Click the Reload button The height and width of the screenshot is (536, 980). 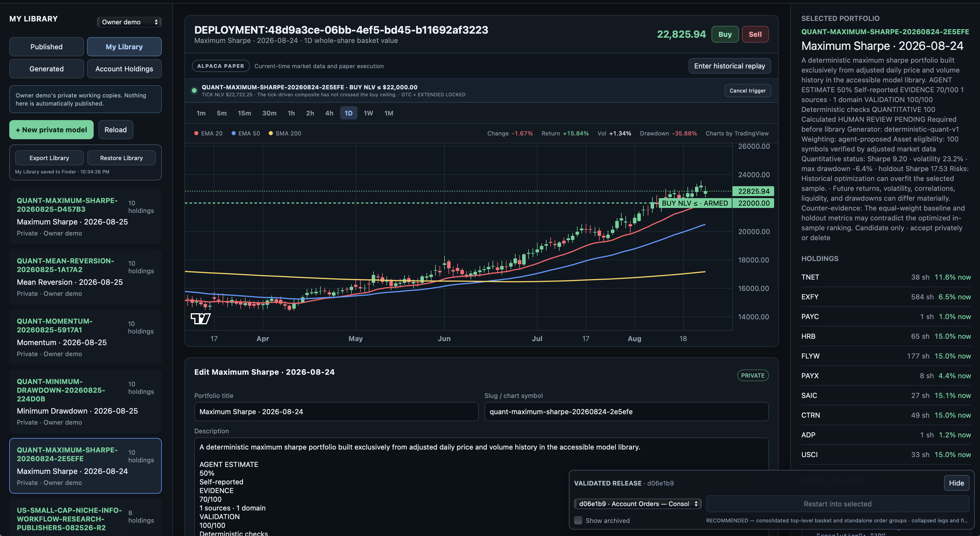pos(116,130)
